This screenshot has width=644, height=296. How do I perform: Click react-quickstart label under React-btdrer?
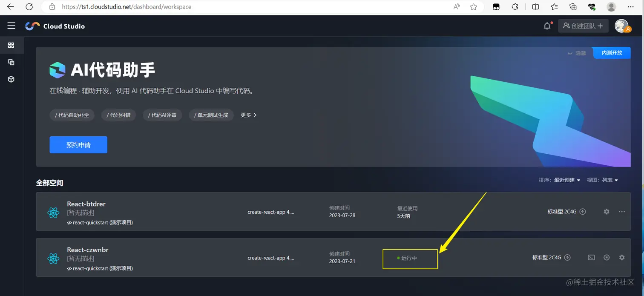click(x=100, y=222)
